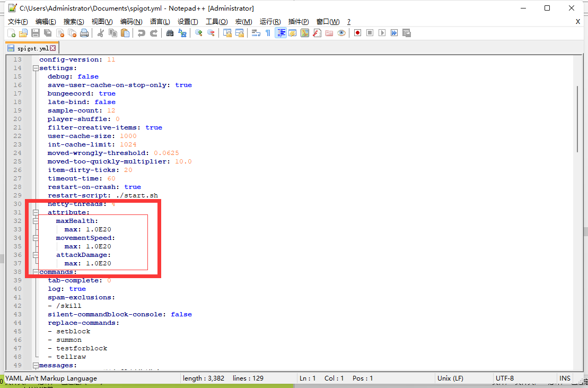Open the 插件(P) plugins menu
588x388 pixels.
click(299, 21)
